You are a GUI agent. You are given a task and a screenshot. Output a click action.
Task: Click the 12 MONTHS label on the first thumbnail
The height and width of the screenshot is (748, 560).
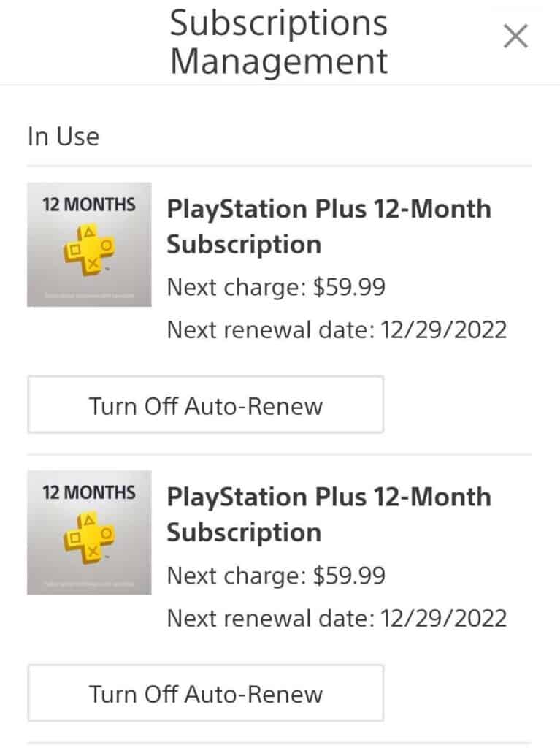pyautogui.click(x=89, y=205)
